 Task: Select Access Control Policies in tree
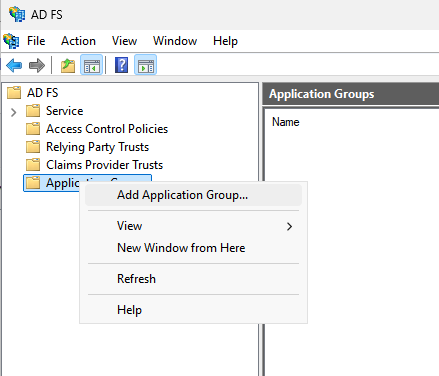pyautogui.click(x=107, y=129)
